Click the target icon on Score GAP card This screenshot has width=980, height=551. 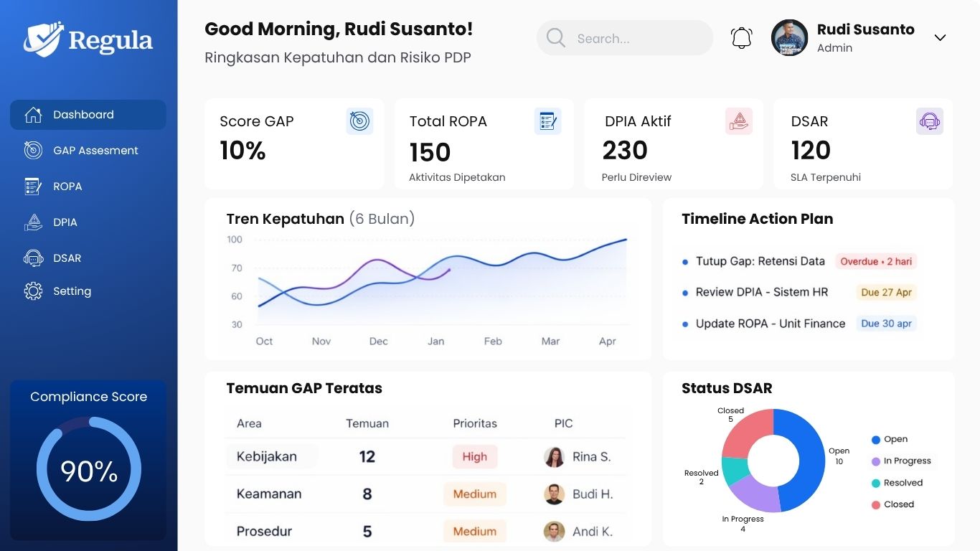(359, 121)
